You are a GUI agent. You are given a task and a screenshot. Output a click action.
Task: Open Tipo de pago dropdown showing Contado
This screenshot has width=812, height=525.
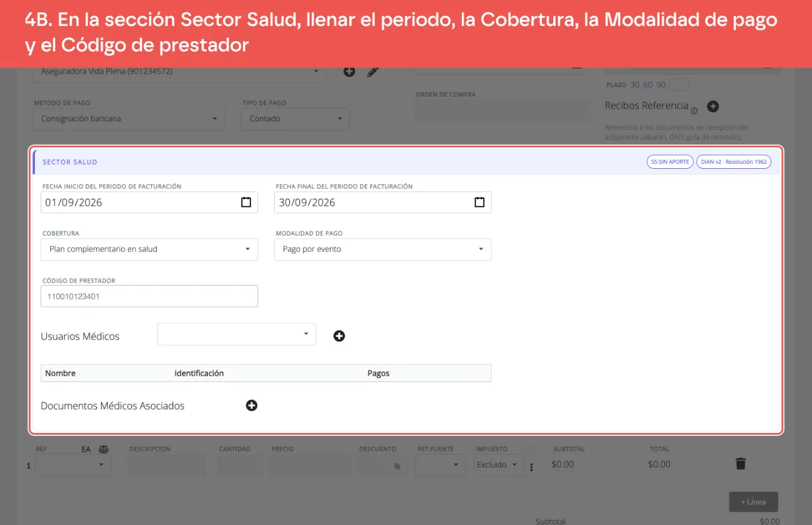click(x=296, y=119)
